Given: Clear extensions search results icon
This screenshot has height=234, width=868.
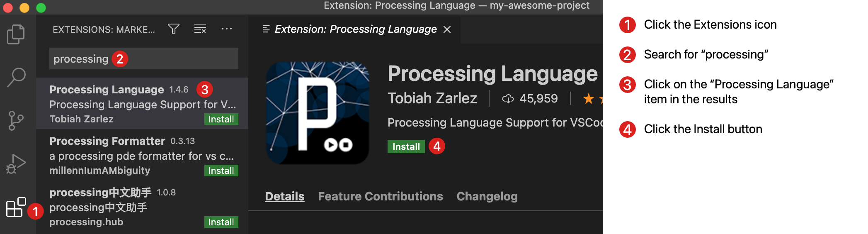Looking at the screenshot, I should click(200, 29).
